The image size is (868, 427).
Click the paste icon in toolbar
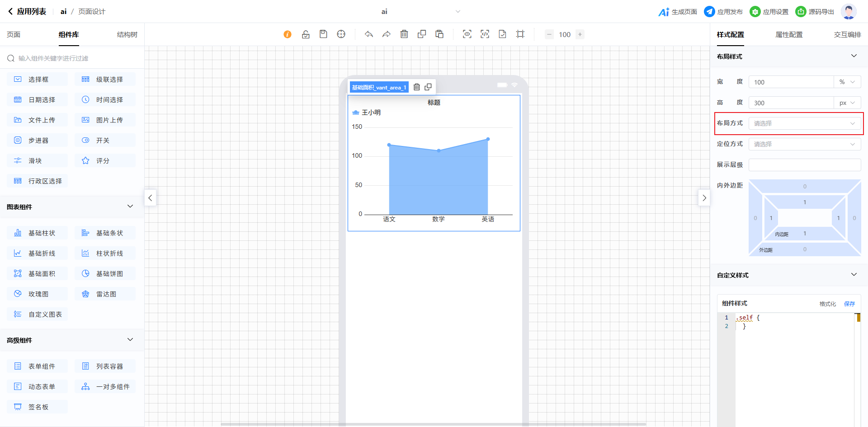(439, 34)
